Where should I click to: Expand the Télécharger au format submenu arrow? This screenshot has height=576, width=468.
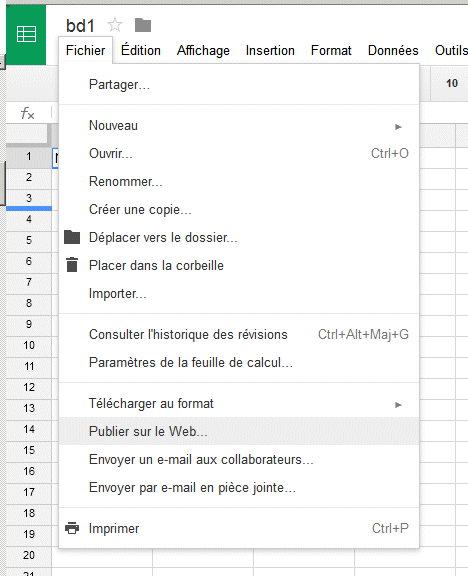(399, 405)
